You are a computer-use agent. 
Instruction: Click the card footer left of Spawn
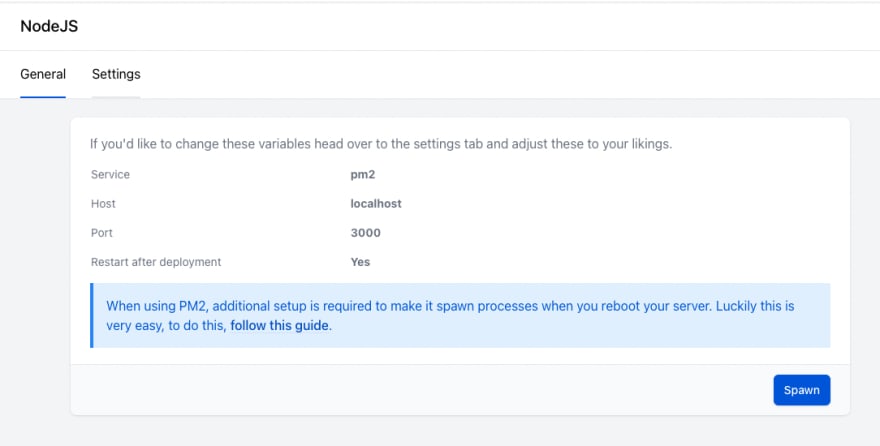421,390
